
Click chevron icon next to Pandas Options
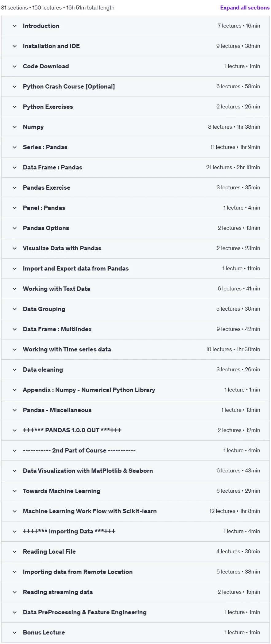14,228
